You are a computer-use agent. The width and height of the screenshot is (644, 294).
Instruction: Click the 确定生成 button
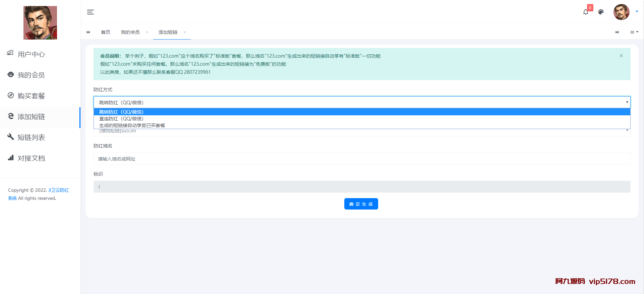click(x=361, y=204)
